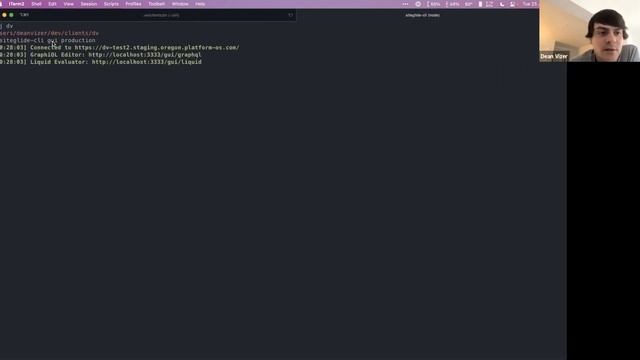This screenshot has width=640, height=360.
Task: Click the green zoom window button
Action: pos(11,15)
